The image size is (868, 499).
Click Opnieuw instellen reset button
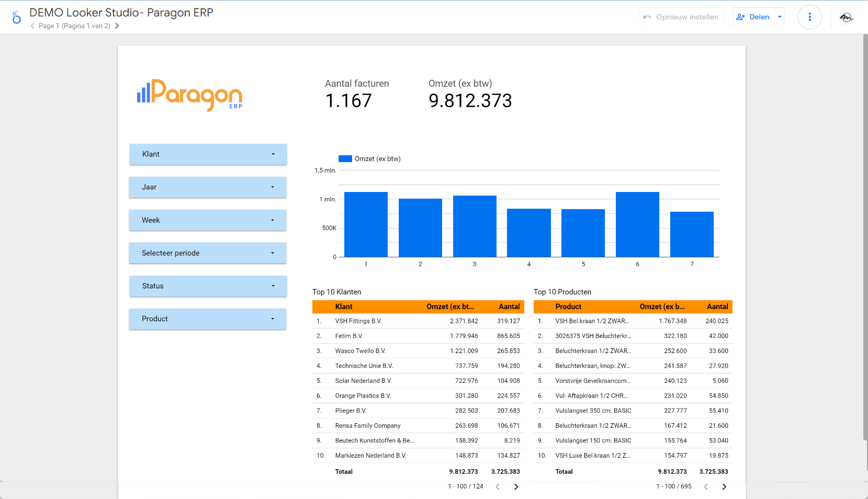click(x=681, y=17)
